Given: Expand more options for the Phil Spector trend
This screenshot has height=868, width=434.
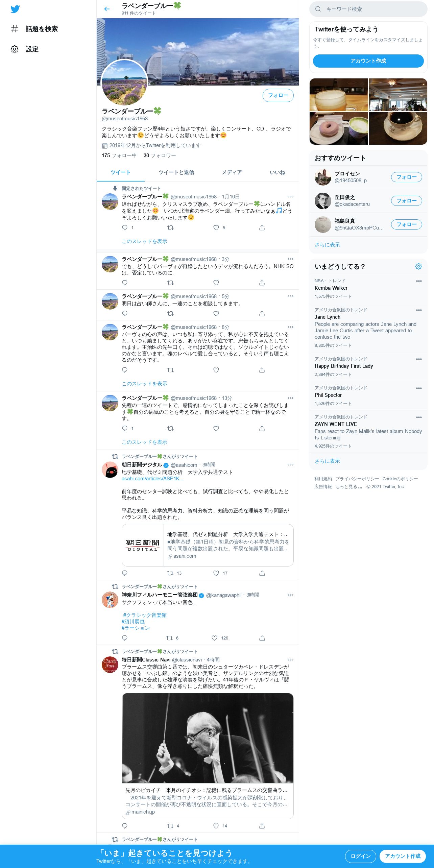Looking at the screenshot, I should 419,388.
